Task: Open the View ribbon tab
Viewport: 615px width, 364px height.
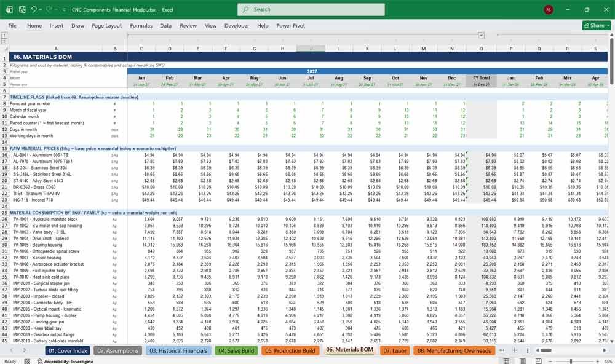Action: 210,25
